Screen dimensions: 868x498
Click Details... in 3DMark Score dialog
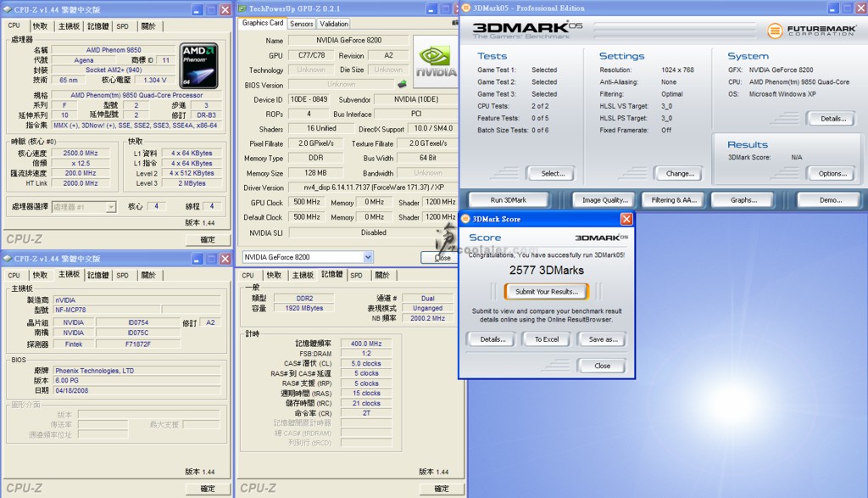492,339
